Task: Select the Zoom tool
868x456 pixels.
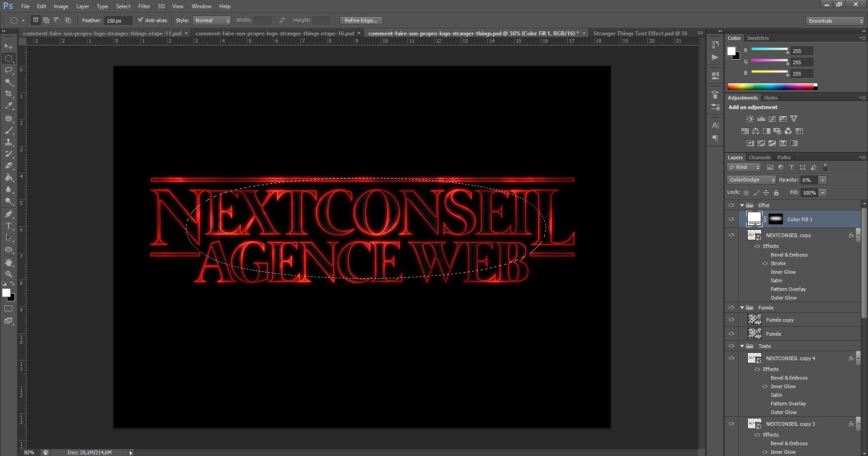Action: tap(9, 274)
